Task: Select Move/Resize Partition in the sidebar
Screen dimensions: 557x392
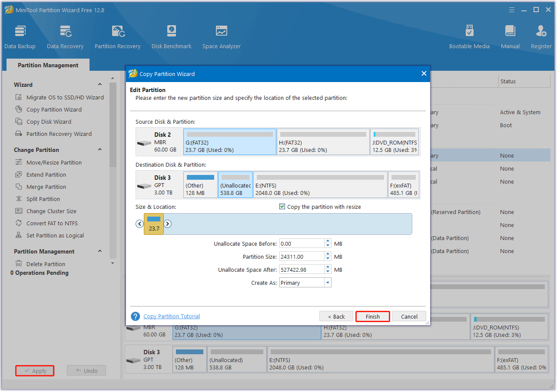Action: [x=54, y=162]
